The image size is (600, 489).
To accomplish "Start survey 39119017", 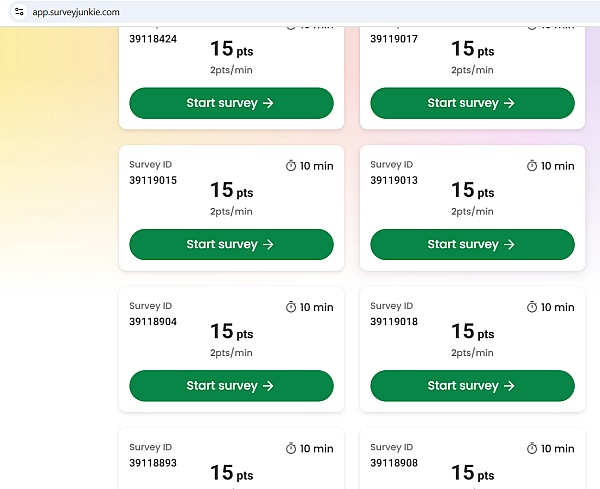I will [x=473, y=103].
